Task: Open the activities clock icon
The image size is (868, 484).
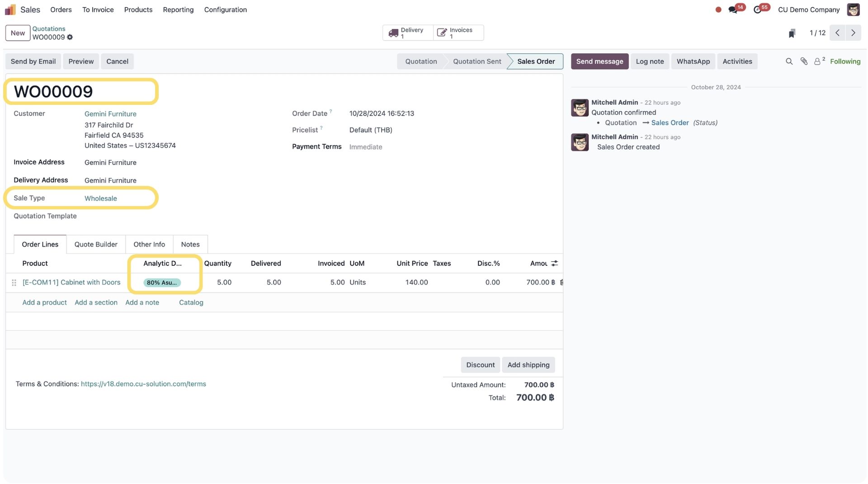Action: [x=757, y=9]
